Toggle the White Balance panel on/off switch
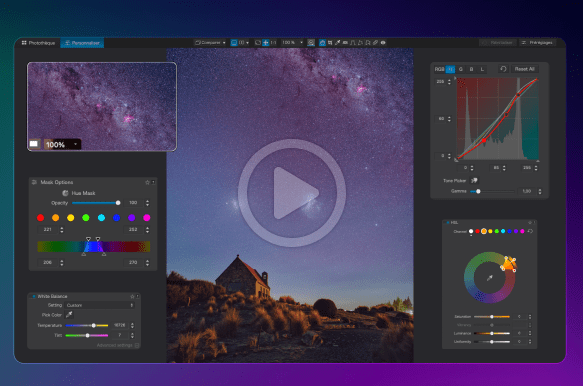The image size is (583, 386). [34, 296]
